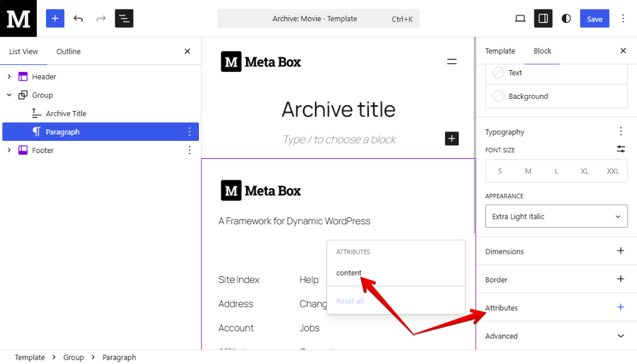This screenshot has width=637, height=364.
Task: Collapse the Group item in list view
Action: click(x=9, y=95)
